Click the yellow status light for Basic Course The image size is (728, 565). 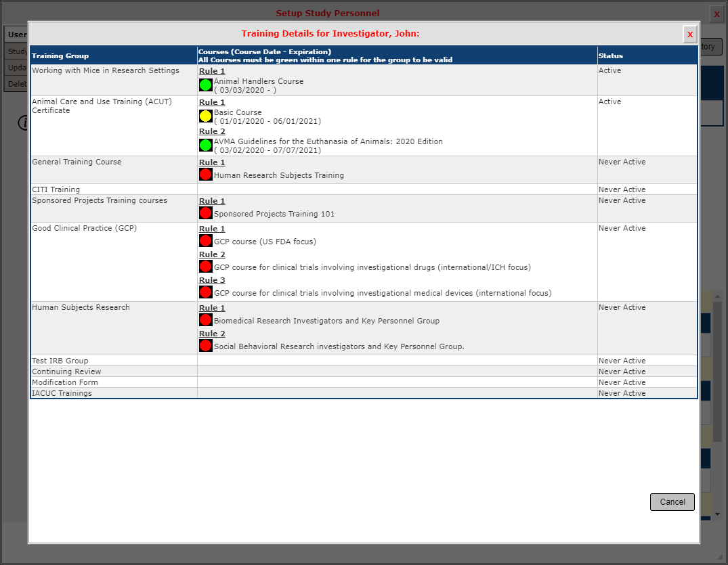coord(206,116)
